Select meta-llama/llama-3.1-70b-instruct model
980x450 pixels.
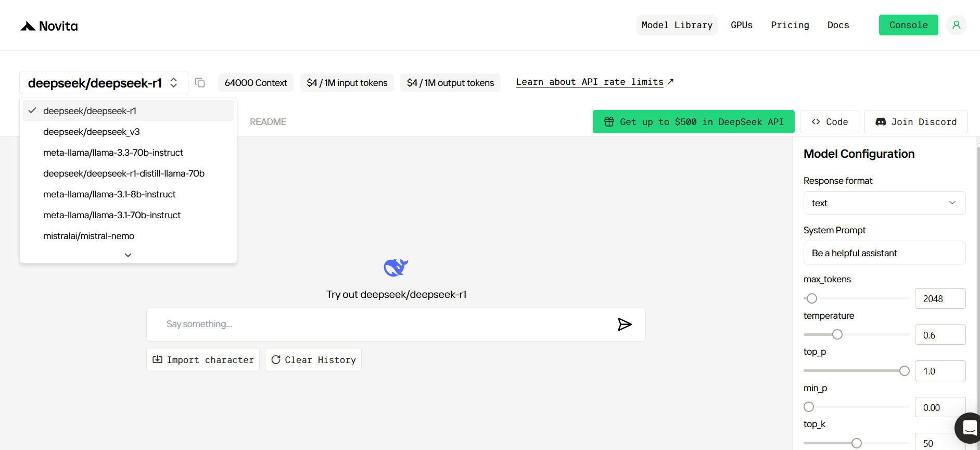pyautogui.click(x=128, y=215)
